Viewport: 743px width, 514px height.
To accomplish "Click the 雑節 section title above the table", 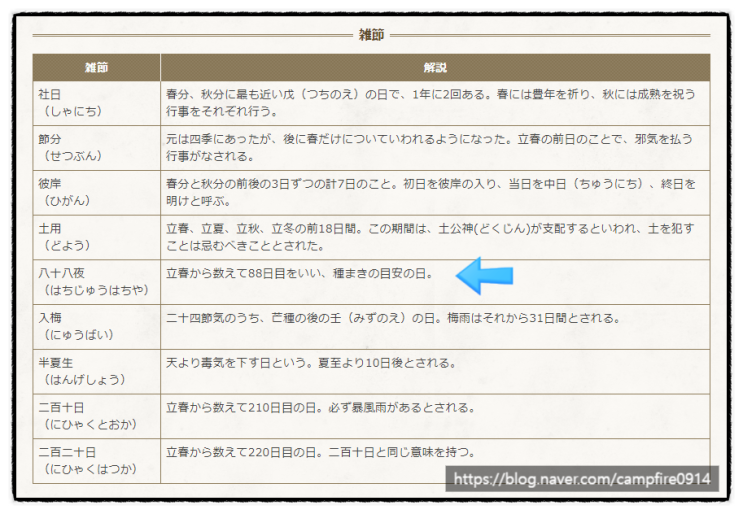I will click(x=371, y=35).
